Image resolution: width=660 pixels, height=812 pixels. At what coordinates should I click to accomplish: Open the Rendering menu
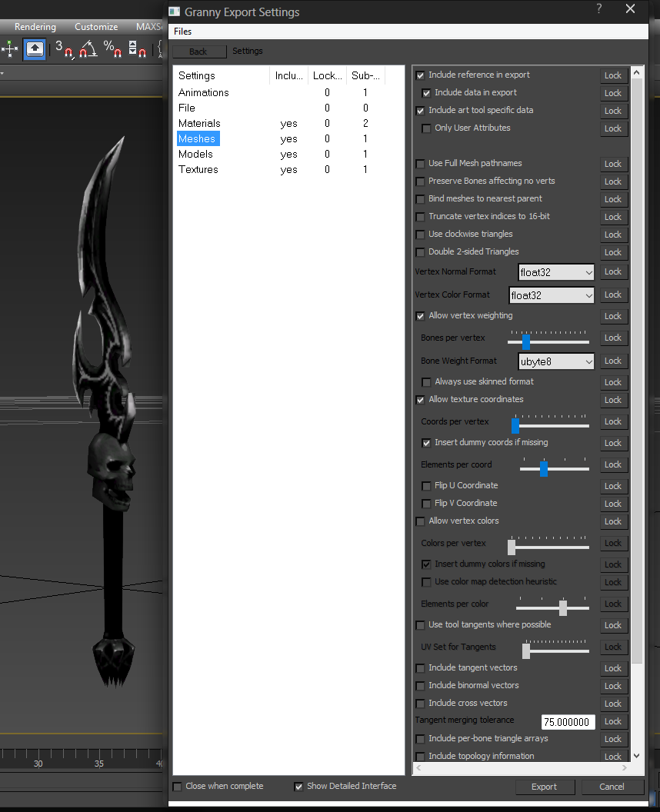[35, 26]
